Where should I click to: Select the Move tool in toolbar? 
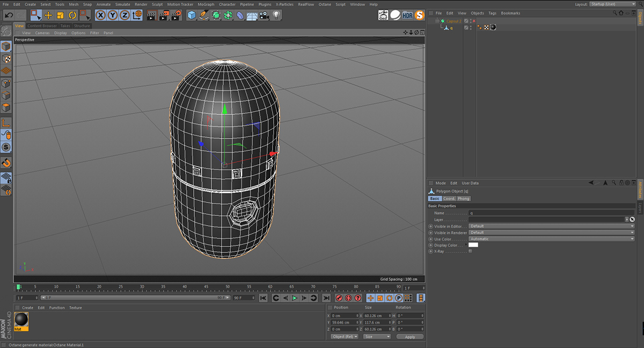tap(48, 15)
